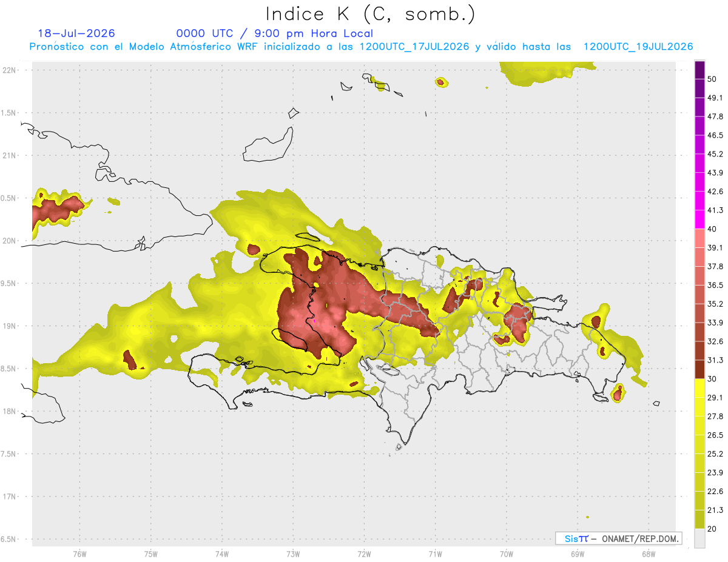
Task: Click the '21.3' legend value
Action: pos(715,510)
